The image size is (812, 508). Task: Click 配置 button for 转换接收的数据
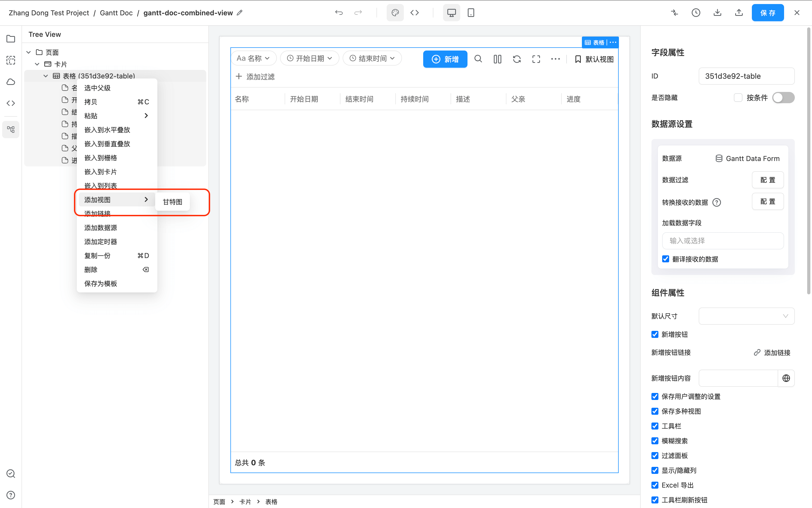pyautogui.click(x=768, y=202)
